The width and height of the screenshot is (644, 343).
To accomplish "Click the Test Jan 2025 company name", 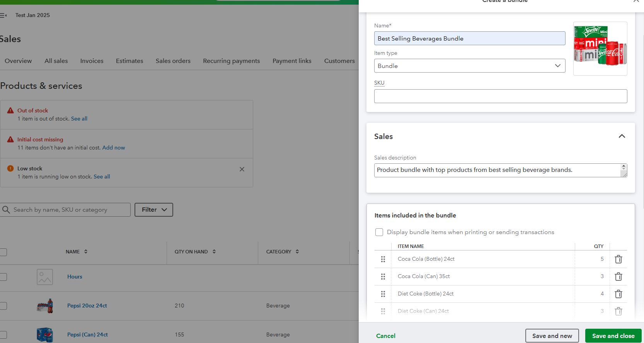I will pyautogui.click(x=32, y=15).
